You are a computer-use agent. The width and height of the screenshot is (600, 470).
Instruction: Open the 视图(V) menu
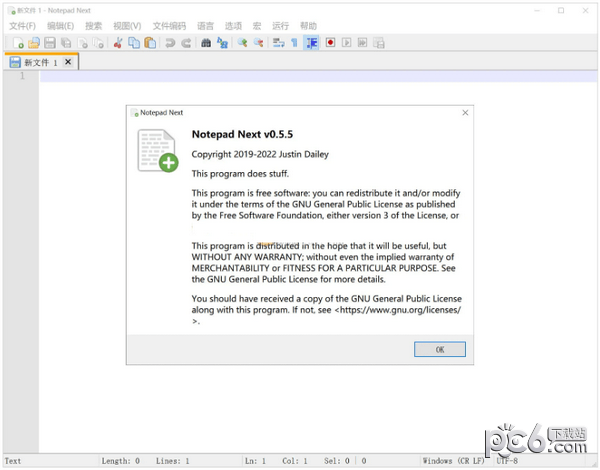127,26
